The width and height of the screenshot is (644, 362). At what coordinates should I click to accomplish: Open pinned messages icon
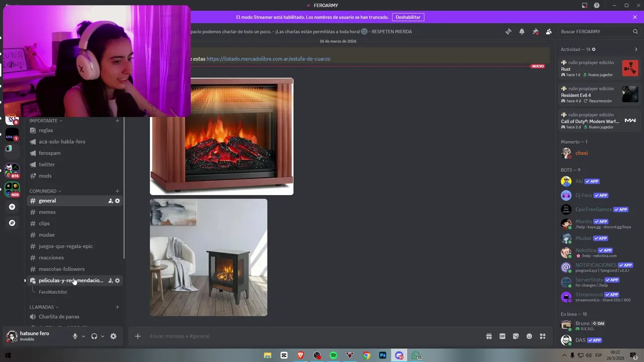pyautogui.click(x=535, y=31)
